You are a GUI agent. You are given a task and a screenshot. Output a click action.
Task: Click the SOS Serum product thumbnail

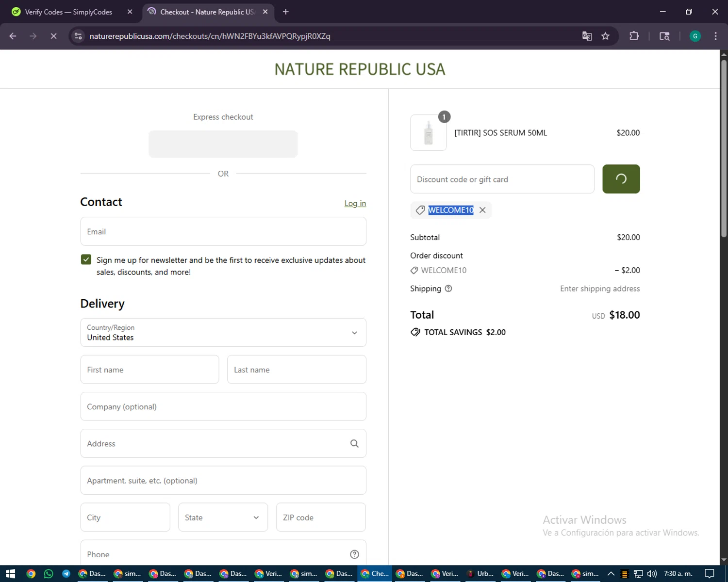[429, 132]
